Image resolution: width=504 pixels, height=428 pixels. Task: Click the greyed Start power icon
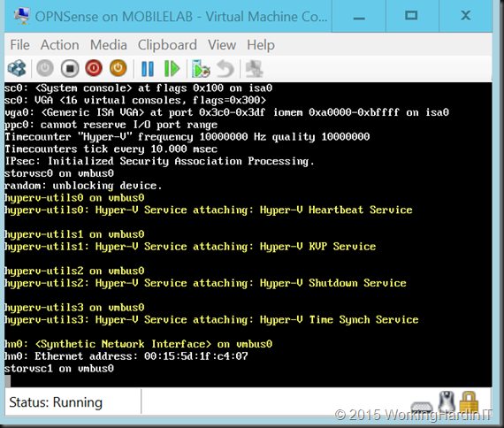[45, 68]
